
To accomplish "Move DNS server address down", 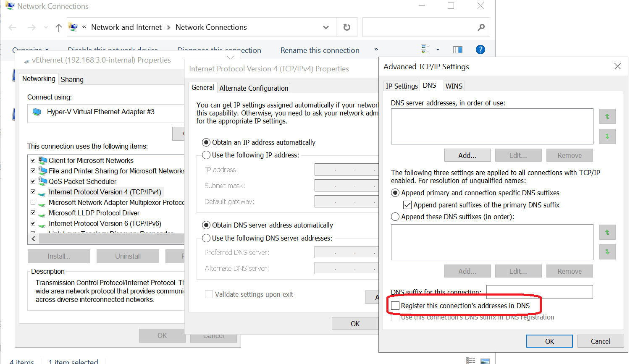I will [x=607, y=136].
